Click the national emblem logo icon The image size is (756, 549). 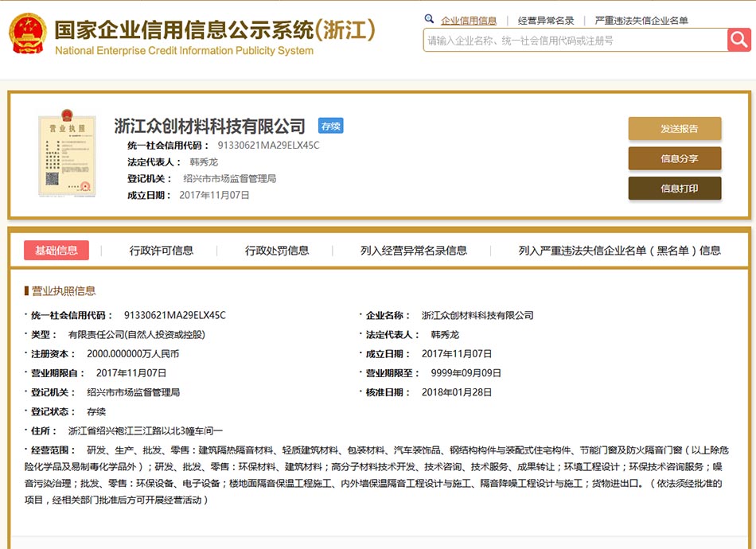click(28, 34)
